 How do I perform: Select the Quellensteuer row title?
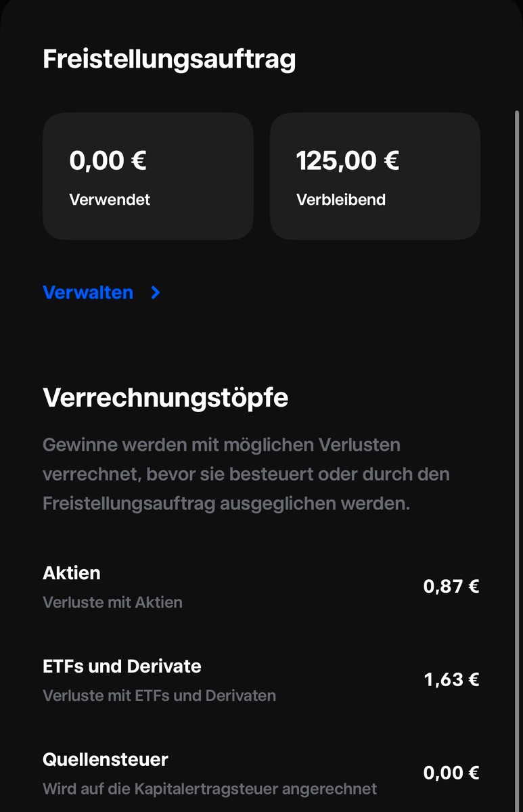105,760
